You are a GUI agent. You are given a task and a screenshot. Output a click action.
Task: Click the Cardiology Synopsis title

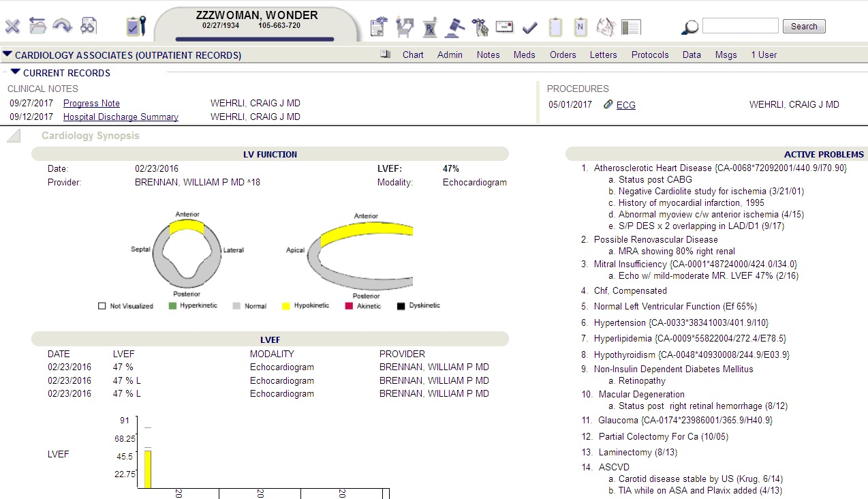click(90, 136)
